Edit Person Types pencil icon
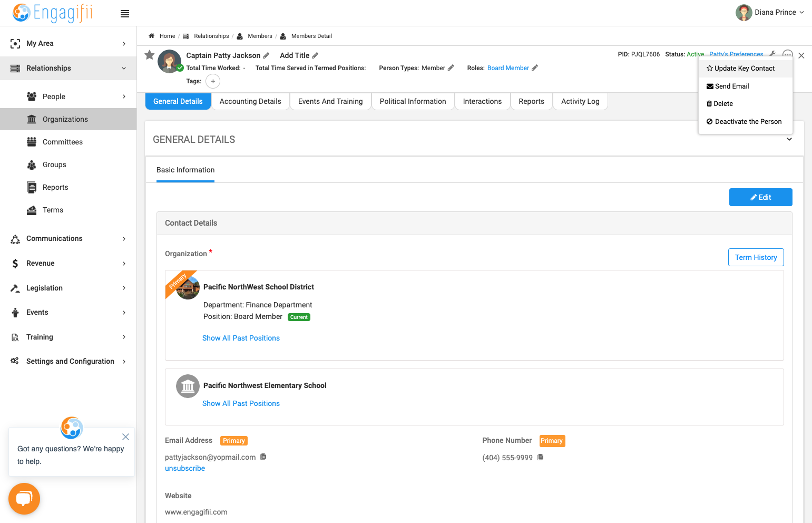Screen dimensions: 812x523 coord(451,67)
